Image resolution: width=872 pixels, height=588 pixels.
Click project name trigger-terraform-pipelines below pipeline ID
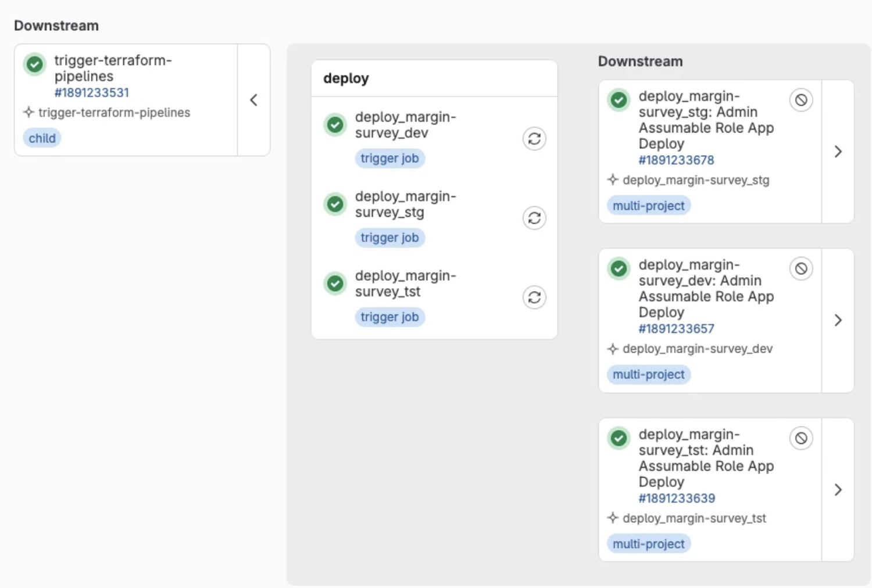pyautogui.click(x=114, y=113)
